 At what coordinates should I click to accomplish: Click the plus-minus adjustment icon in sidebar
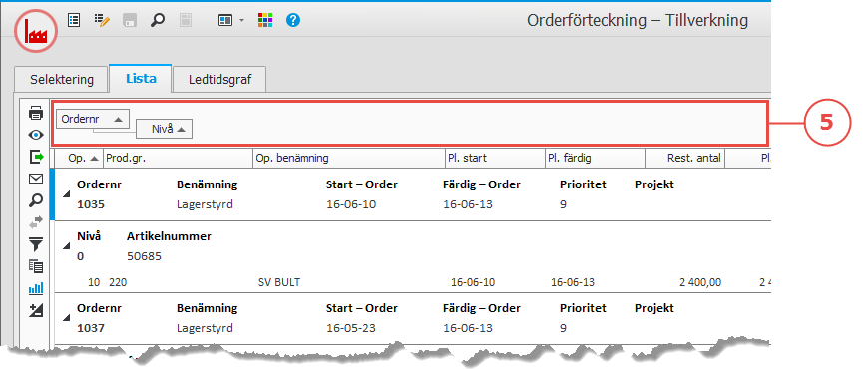36,310
